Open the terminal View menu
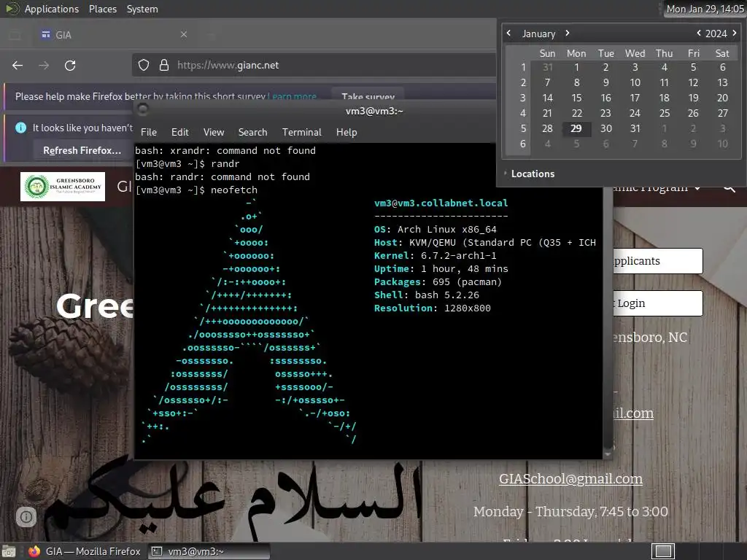Screen dimensions: 747x560 pos(214,133)
